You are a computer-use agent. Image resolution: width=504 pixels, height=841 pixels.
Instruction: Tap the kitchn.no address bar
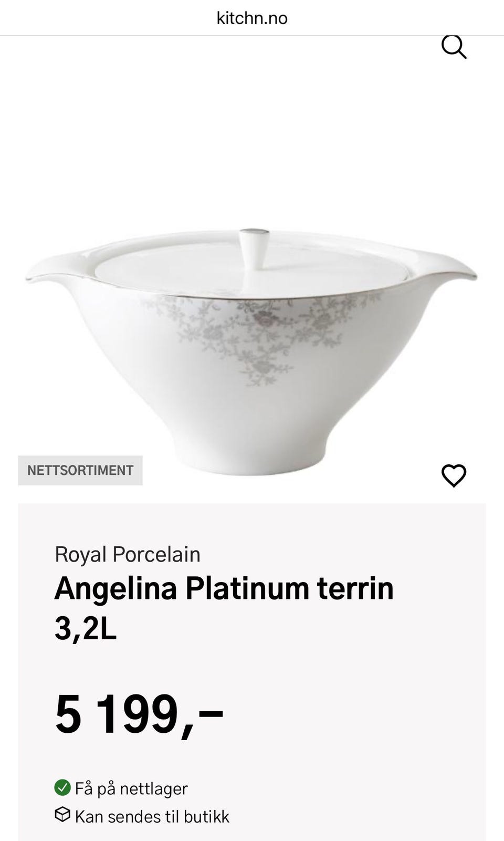(252, 18)
